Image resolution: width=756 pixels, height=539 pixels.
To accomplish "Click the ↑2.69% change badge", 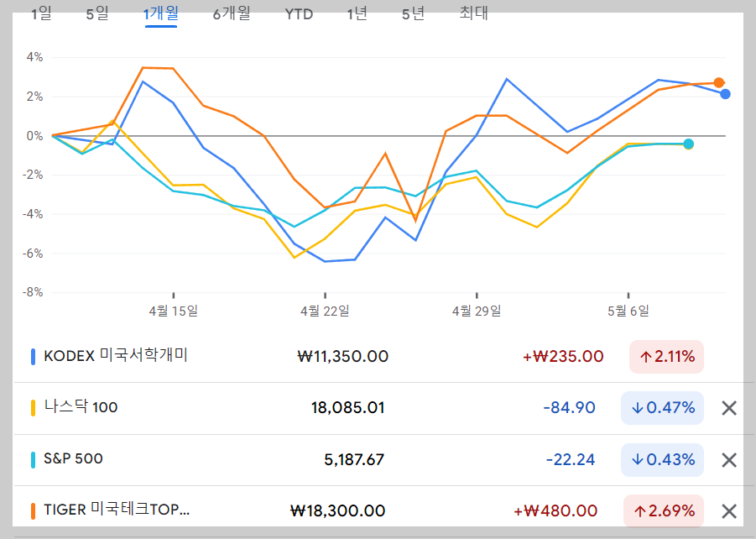I will point(664,510).
